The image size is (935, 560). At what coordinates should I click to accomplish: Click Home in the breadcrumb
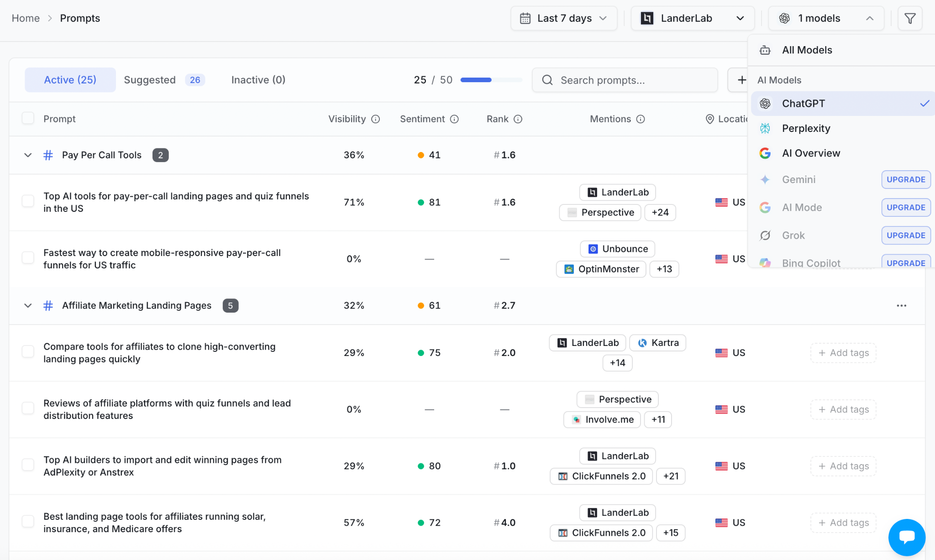coord(26,18)
